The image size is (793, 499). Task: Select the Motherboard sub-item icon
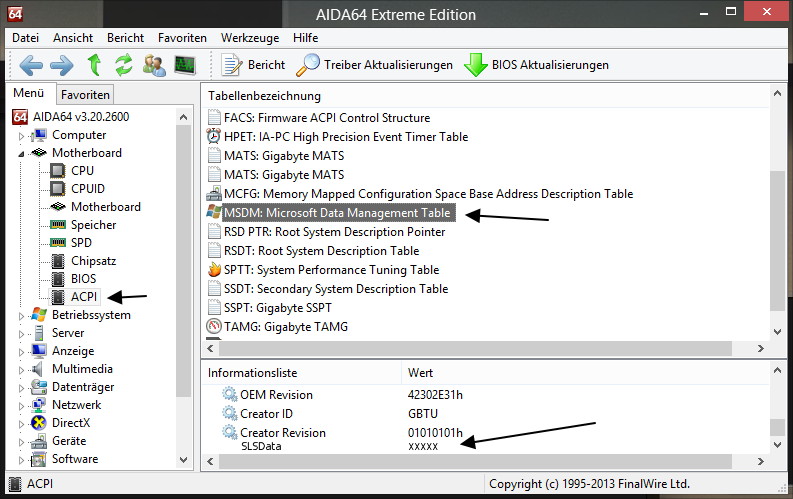pos(58,207)
